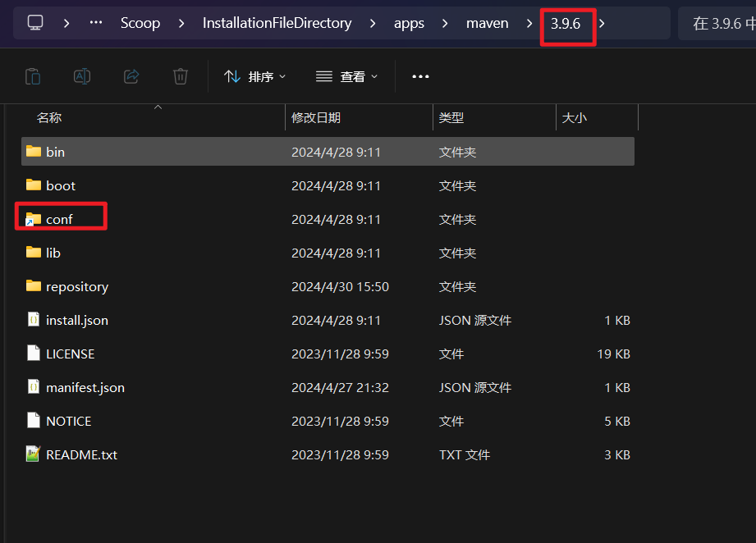Expand chevron after maven breadcrumb
Image resolution: width=756 pixels, height=543 pixels.
tap(529, 23)
